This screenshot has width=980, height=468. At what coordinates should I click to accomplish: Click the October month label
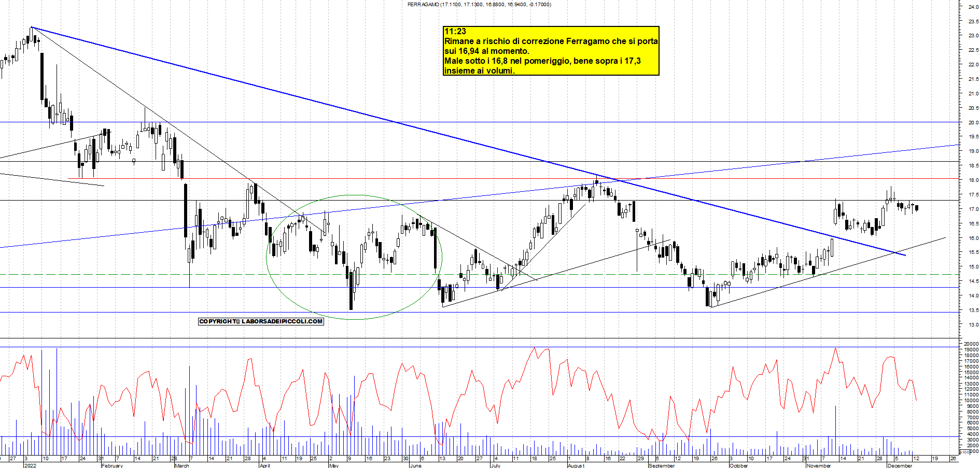739,465
